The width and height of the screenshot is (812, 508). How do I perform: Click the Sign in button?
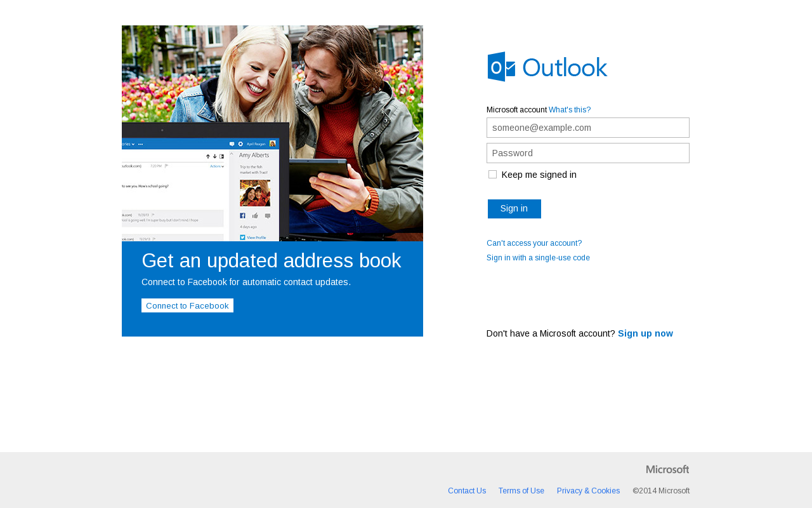[514, 209]
